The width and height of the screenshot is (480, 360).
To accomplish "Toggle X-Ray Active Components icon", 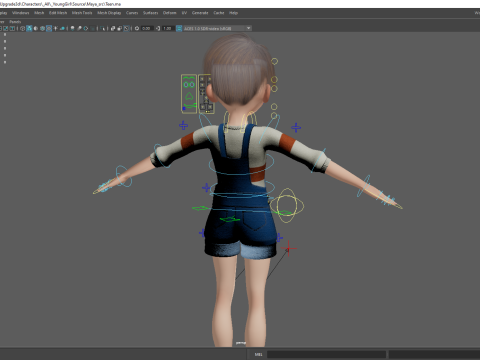I will (120, 28).
